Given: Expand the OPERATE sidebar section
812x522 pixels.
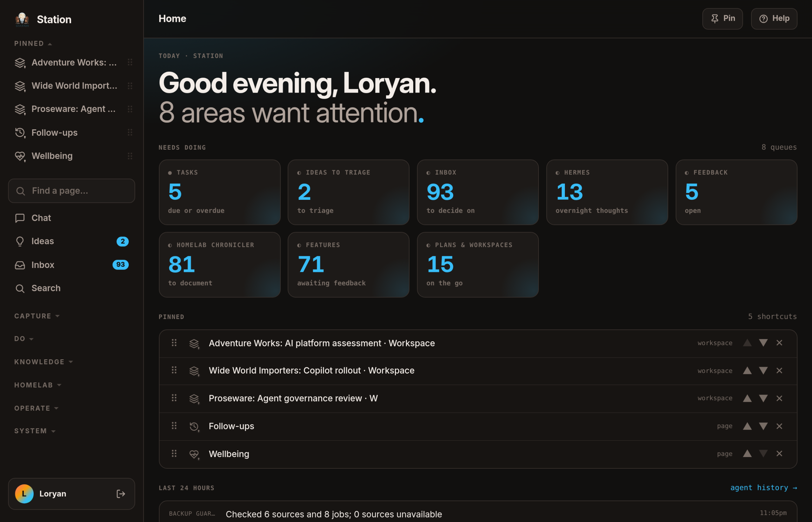Looking at the screenshot, I should [36, 408].
